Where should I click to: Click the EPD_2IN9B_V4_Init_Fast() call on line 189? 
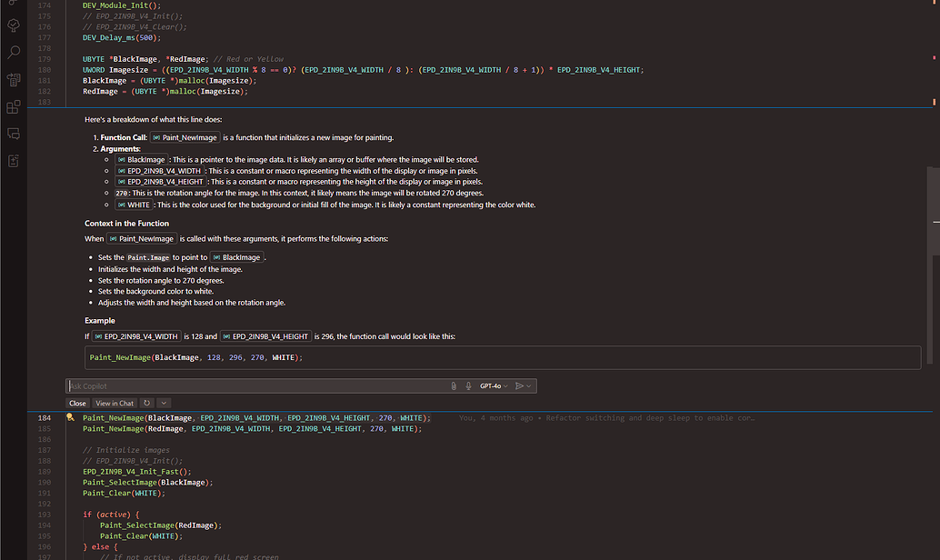136,472
